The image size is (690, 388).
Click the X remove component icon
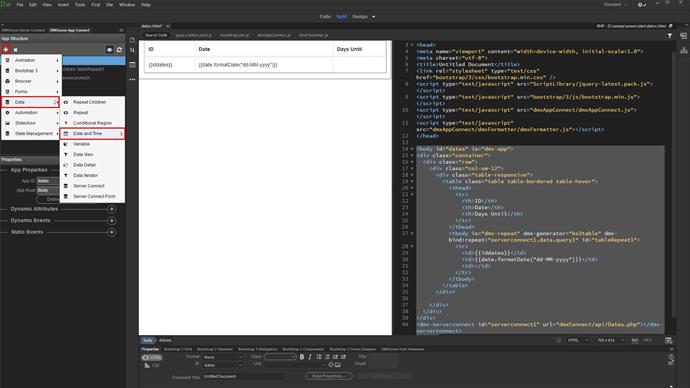point(15,50)
